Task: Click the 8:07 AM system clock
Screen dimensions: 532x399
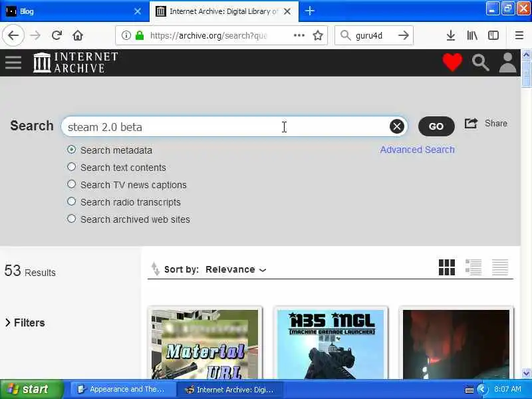Action: [507, 389]
